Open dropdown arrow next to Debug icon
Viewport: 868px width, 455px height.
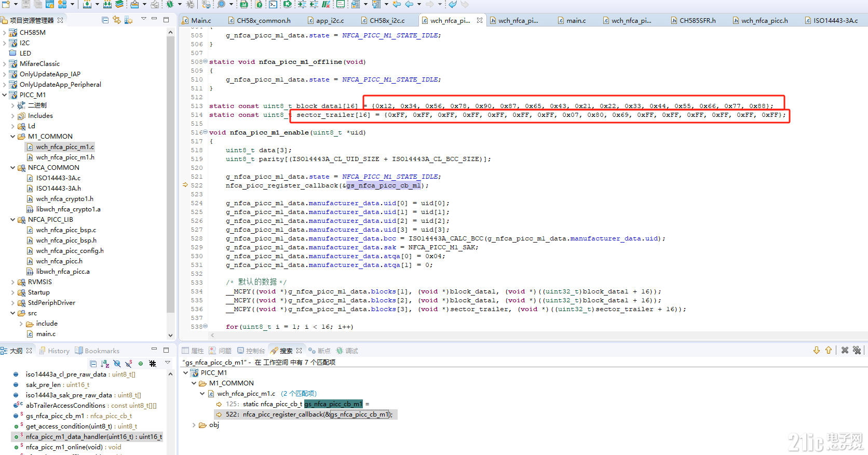179,4
